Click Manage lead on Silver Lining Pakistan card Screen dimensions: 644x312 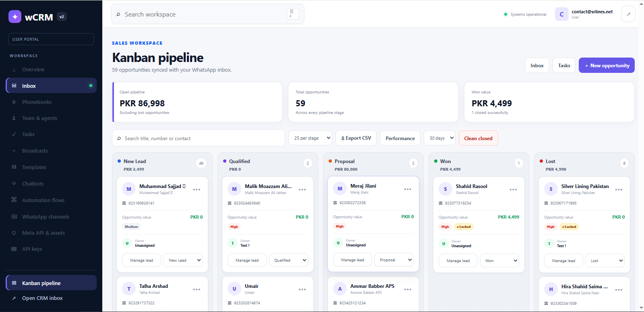pos(563,260)
